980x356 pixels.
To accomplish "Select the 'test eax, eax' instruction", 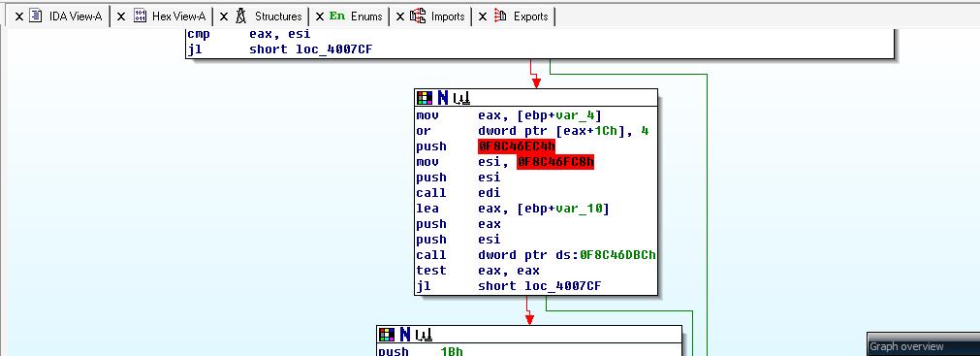I will pyautogui.click(x=478, y=271).
